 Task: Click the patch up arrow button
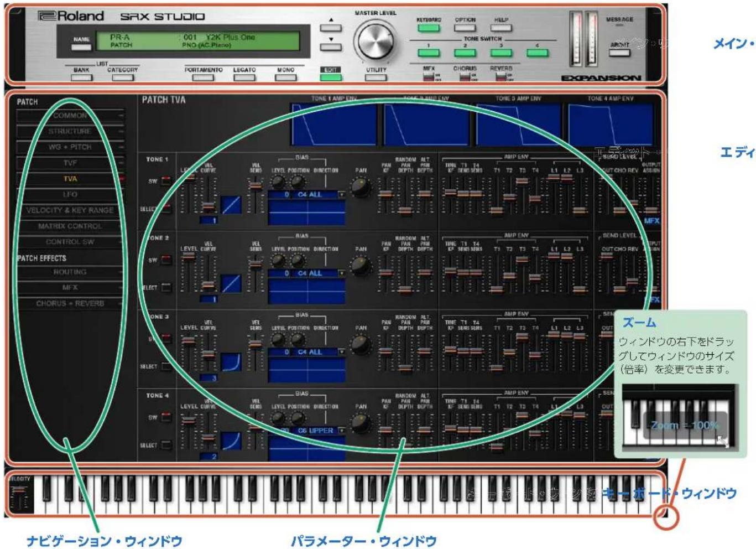(x=331, y=27)
